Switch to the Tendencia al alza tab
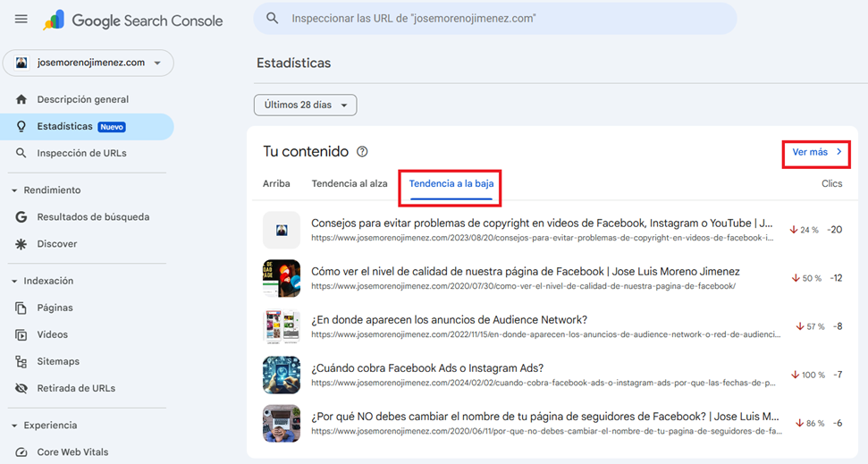 (350, 183)
